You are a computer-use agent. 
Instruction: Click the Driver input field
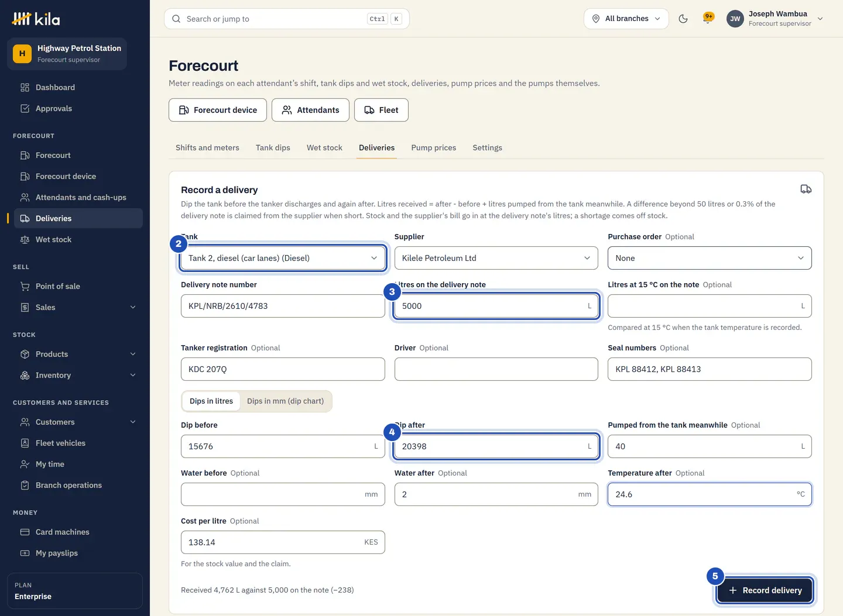click(496, 369)
